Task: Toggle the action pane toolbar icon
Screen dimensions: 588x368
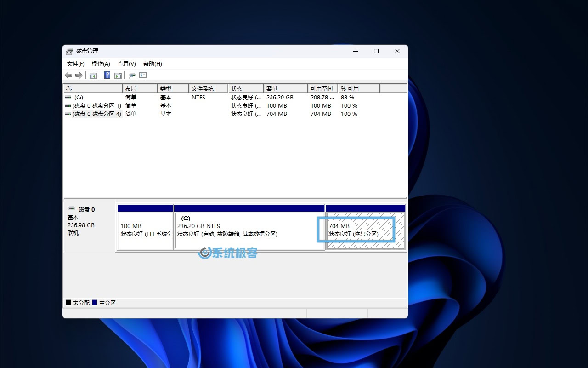Action: (x=118, y=75)
